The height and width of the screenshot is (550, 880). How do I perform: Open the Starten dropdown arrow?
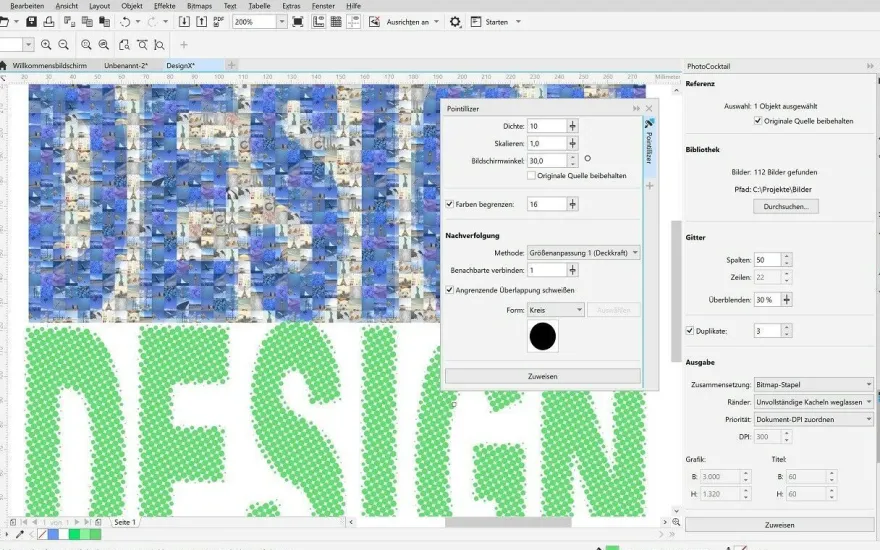pyautogui.click(x=518, y=22)
